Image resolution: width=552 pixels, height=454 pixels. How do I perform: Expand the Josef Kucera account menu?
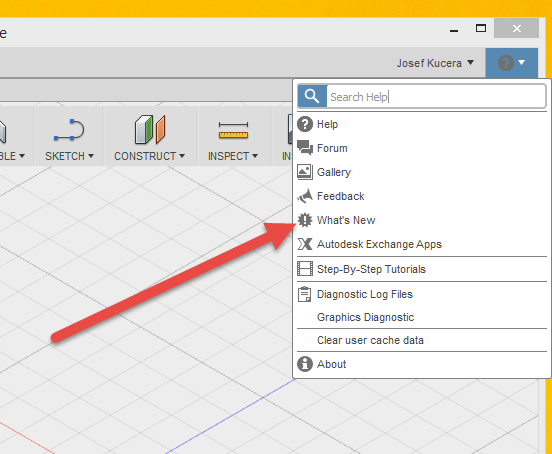click(x=435, y=63)
